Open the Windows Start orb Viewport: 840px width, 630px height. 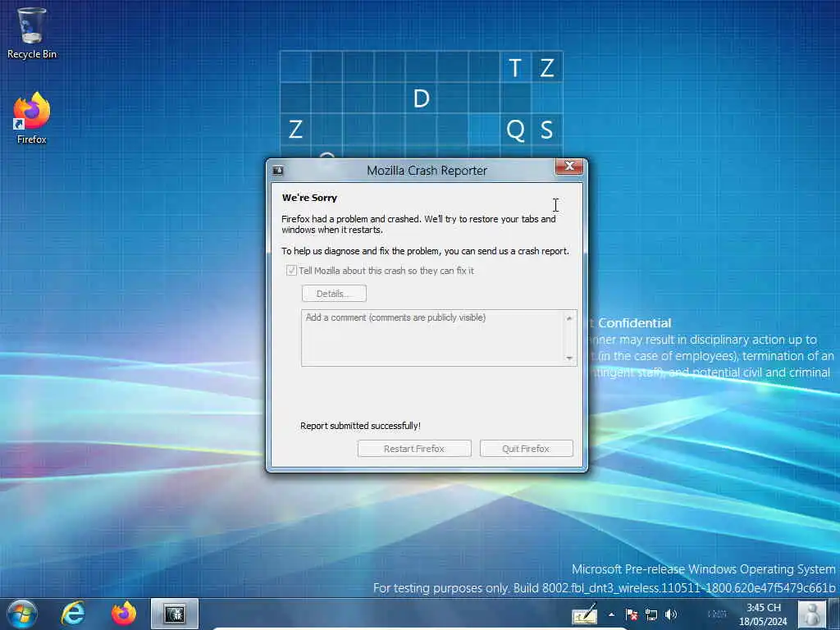(22, 614)
